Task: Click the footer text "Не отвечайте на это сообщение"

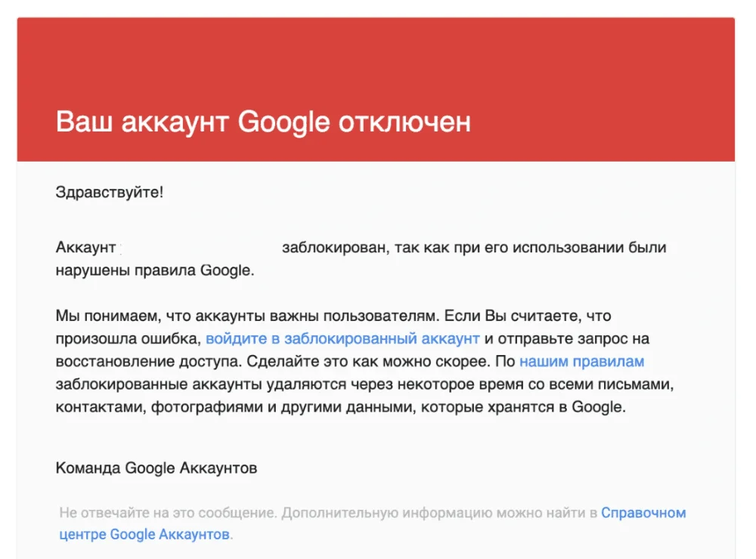Action: (167, 514)
